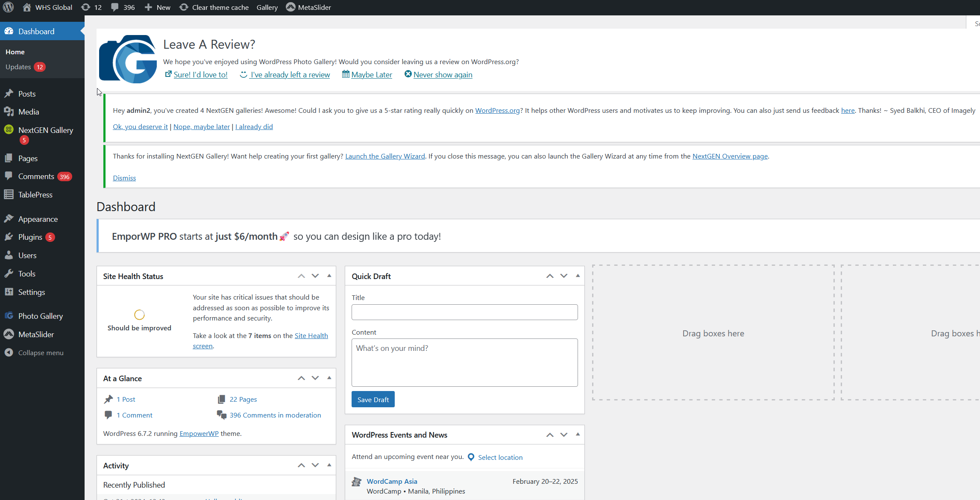Click the Photo Gallery icon in sidebar
980x500 pixels.
(x=9, y=316)
